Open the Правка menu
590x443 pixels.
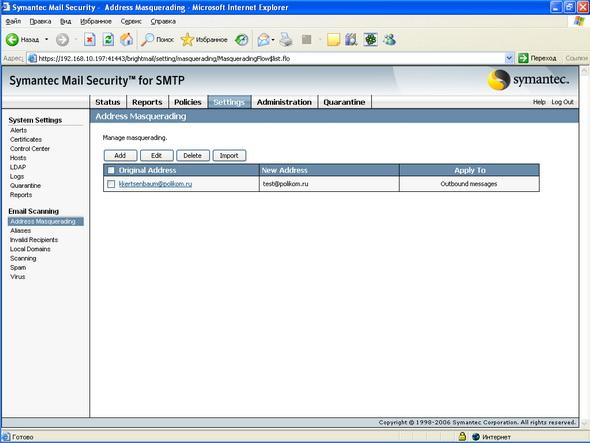(40, 21)
